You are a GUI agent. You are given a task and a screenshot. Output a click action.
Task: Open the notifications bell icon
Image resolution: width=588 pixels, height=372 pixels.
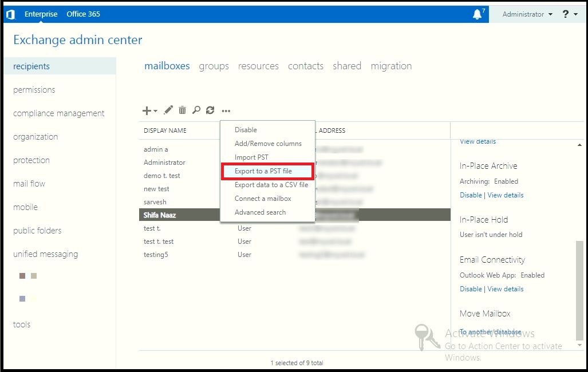coord(477,14)
